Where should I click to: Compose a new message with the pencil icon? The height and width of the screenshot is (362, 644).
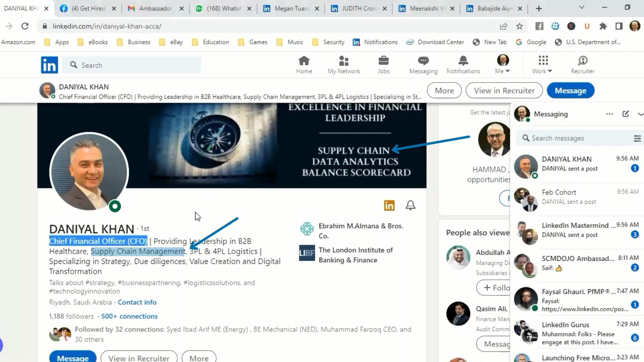pyautogui.click(x=626, y=114)
